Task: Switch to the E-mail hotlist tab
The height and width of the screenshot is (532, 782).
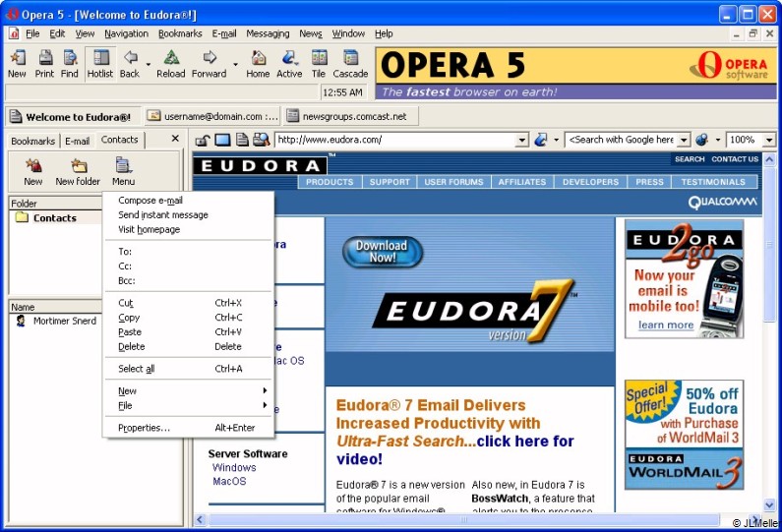Action: 78,141
